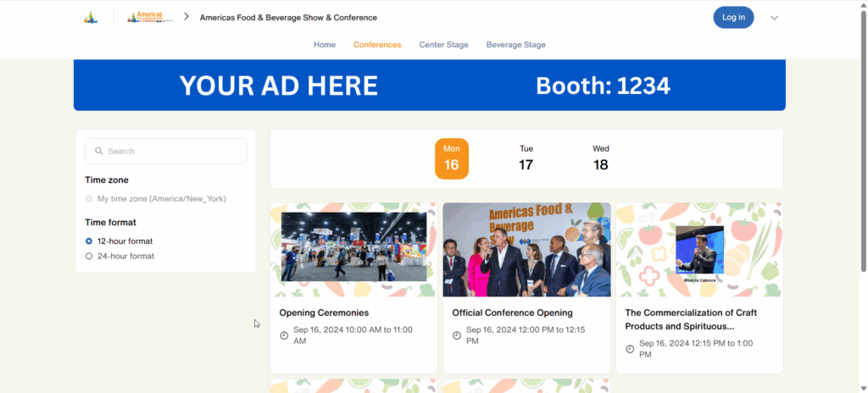
Task: Expand the dropdown chevron next to Log in
Action: pyautogui.click(x=774, y=18)
